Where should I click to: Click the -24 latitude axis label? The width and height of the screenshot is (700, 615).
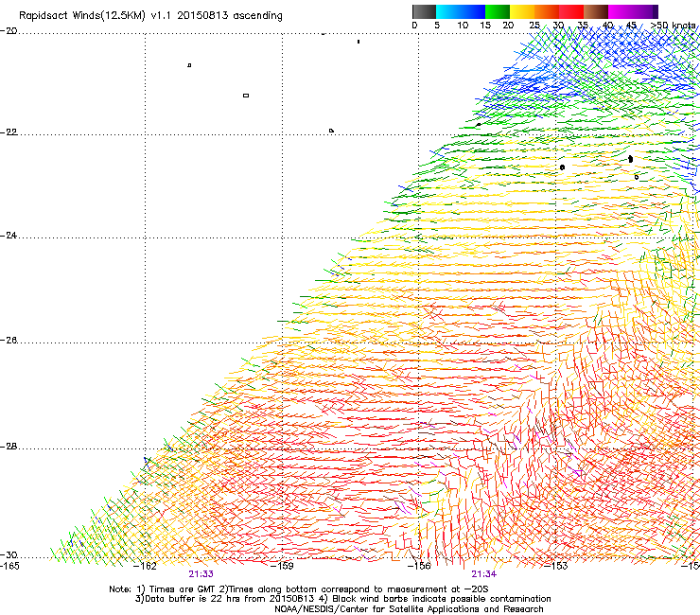click(x=9, y=235)
